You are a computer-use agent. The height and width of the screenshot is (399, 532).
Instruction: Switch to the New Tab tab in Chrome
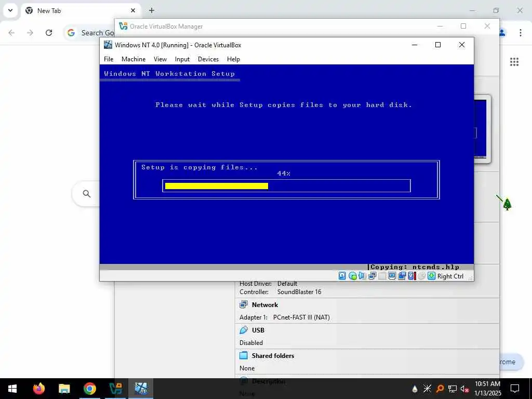[80, 11]
